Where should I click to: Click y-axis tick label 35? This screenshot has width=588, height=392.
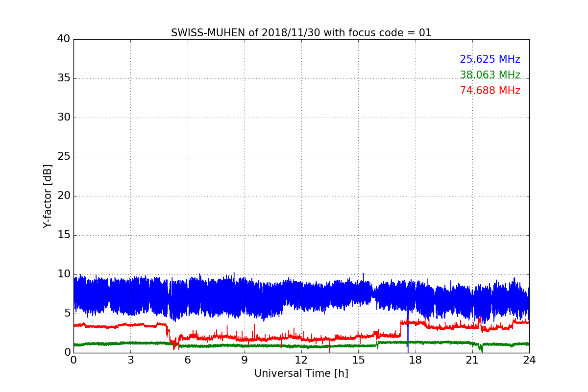[x=64, y=78]
